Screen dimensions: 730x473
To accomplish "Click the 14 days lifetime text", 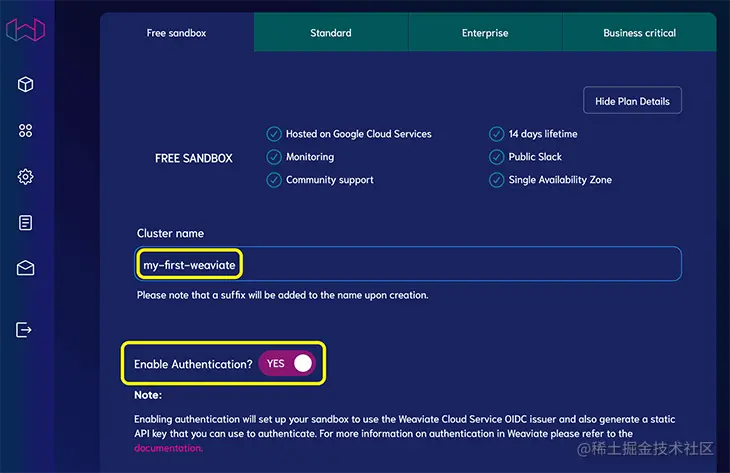I will click(x=543, y=134).
